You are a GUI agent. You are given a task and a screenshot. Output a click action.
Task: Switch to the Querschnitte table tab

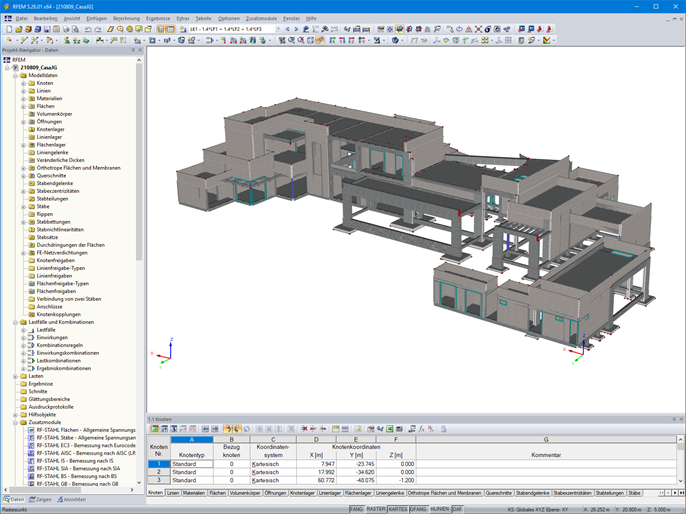[499, 493]
